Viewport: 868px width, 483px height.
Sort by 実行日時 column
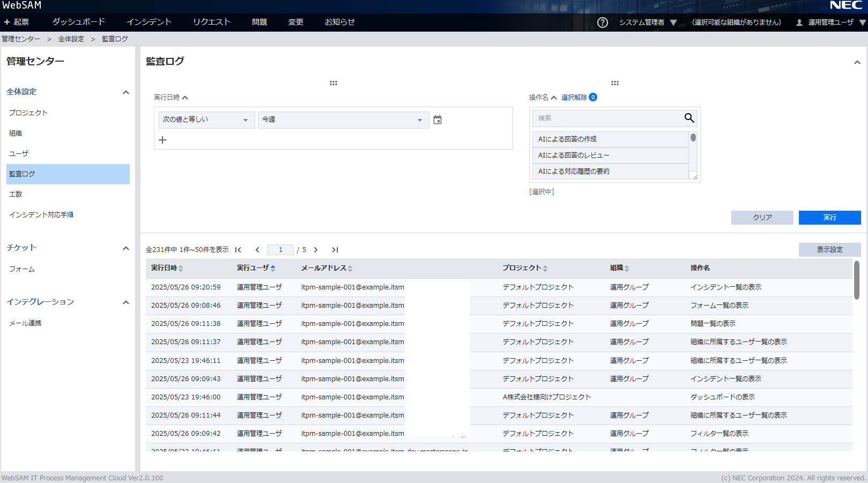(167, 268)
